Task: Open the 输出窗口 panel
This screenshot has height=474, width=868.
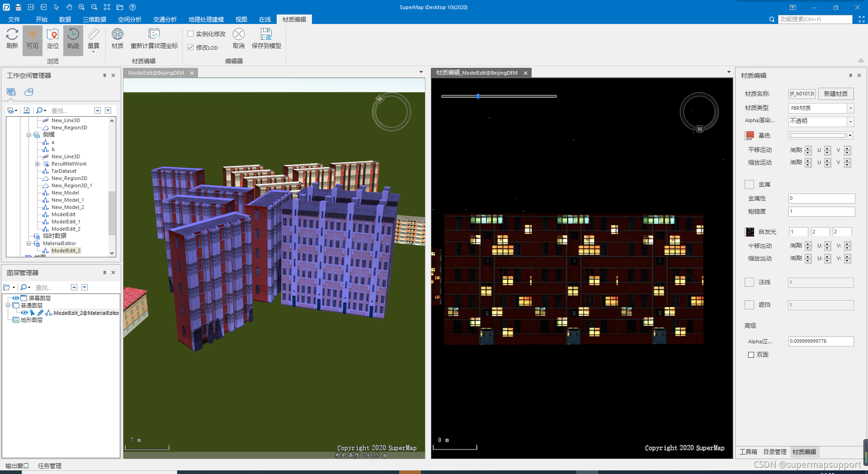Action: (17, 466)
